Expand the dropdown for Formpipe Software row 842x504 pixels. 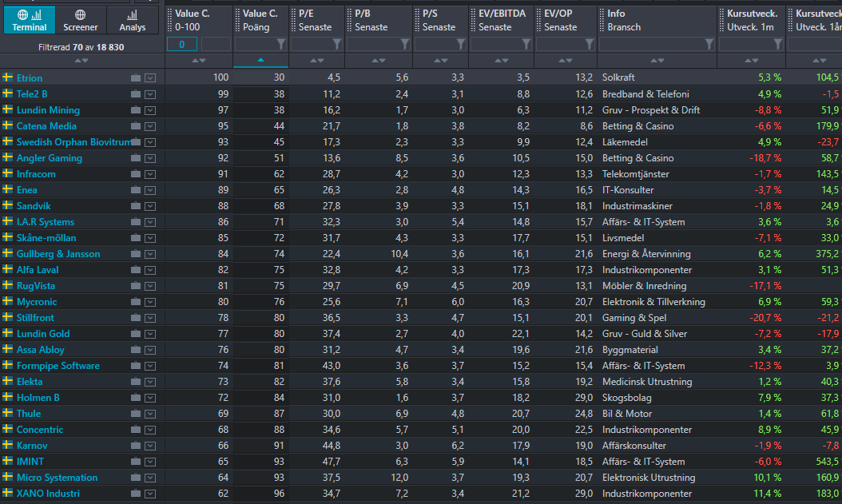coord(150,366)
